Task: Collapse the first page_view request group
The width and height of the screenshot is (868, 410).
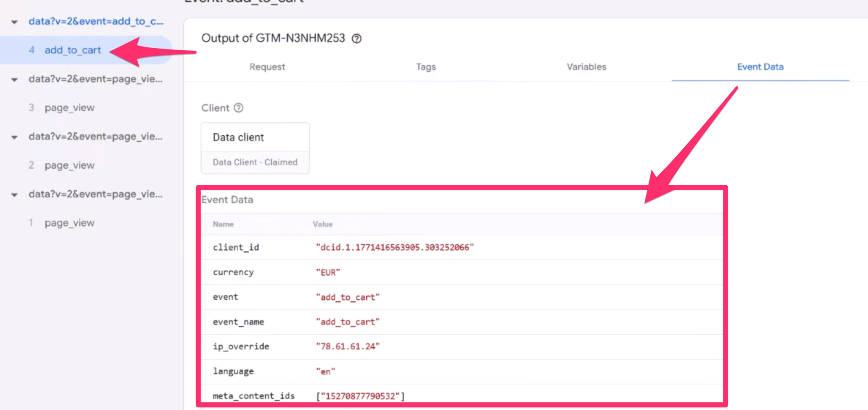Action: 14,80
